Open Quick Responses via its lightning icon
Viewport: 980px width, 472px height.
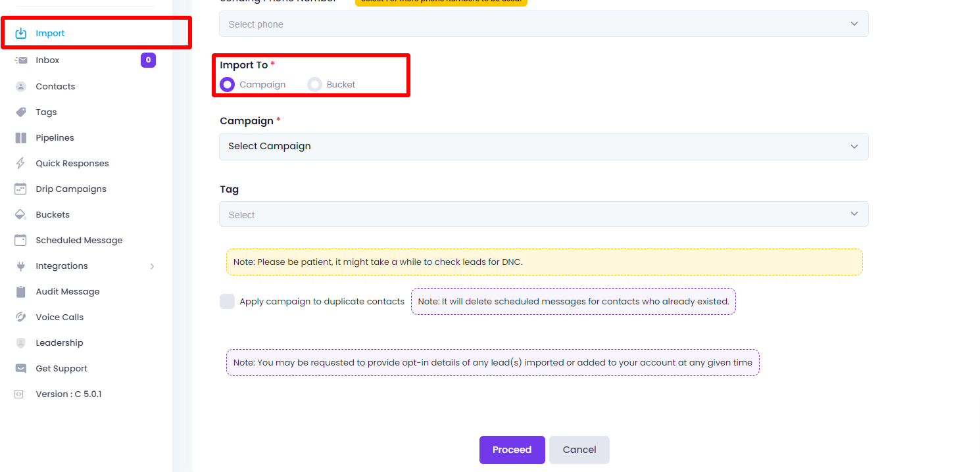point(20,163)
